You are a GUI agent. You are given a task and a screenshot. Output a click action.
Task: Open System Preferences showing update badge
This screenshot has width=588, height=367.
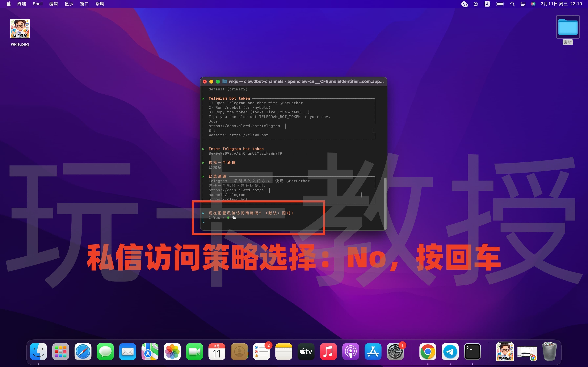[x=396, y=351]
